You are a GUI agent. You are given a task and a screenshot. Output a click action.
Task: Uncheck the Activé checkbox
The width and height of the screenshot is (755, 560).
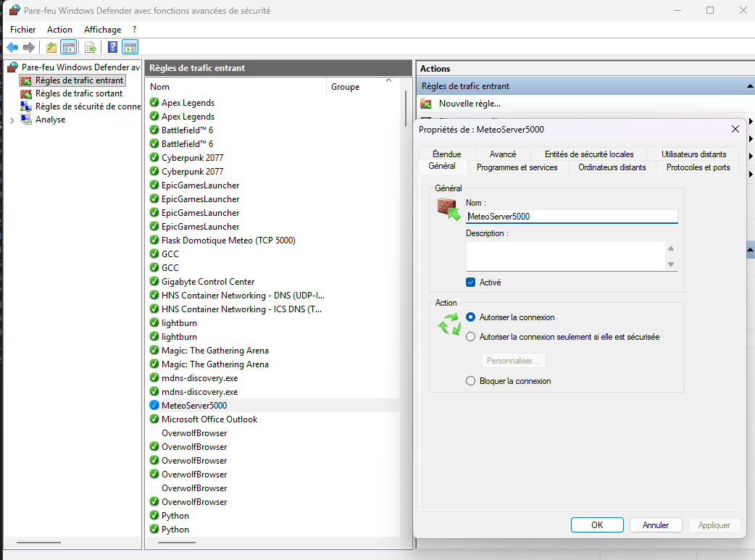[470, 282]
